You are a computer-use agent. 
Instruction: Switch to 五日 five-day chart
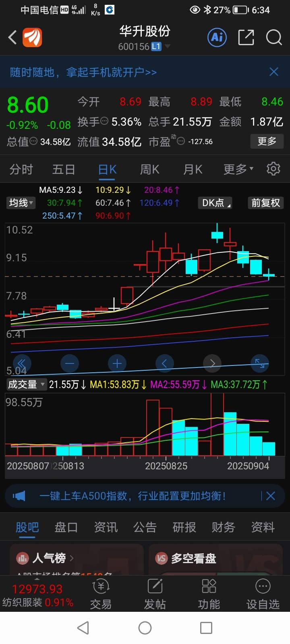click(x=64, y=169)
